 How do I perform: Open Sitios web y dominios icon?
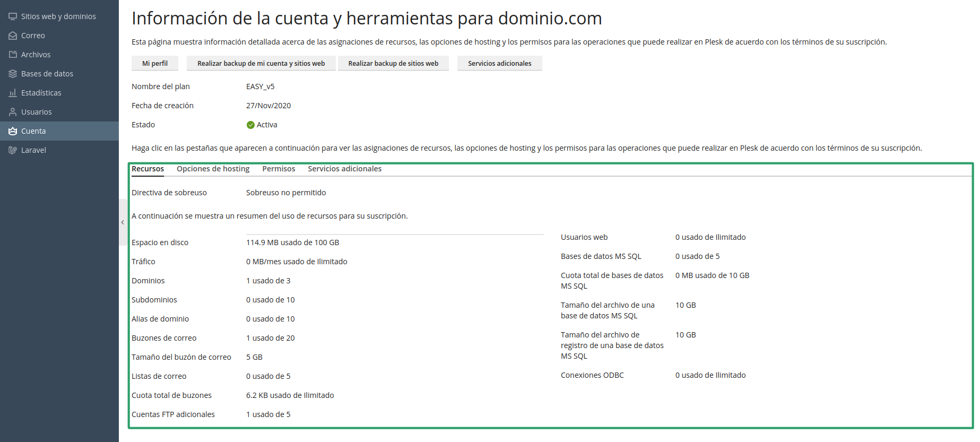(x=13, y=16)
